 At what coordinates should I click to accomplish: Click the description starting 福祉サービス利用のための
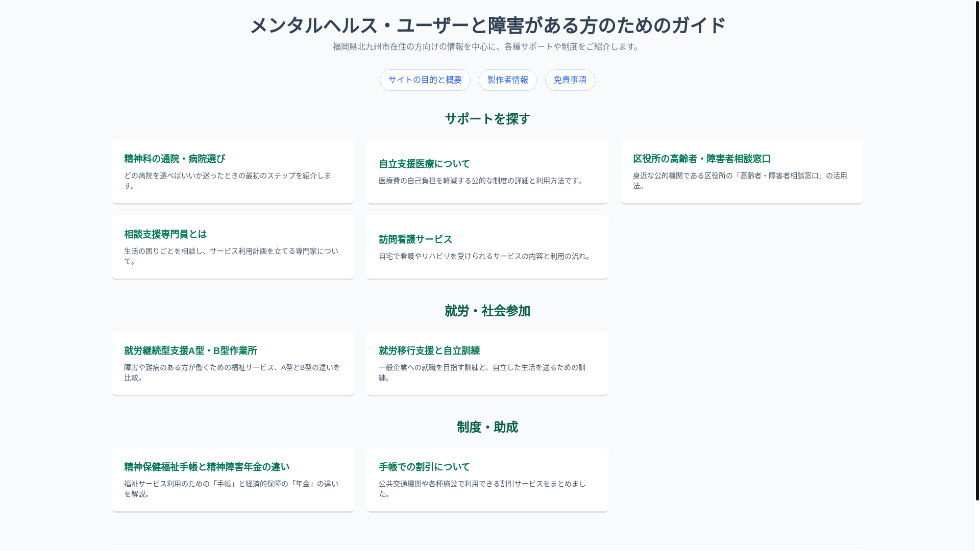point(231,489)
